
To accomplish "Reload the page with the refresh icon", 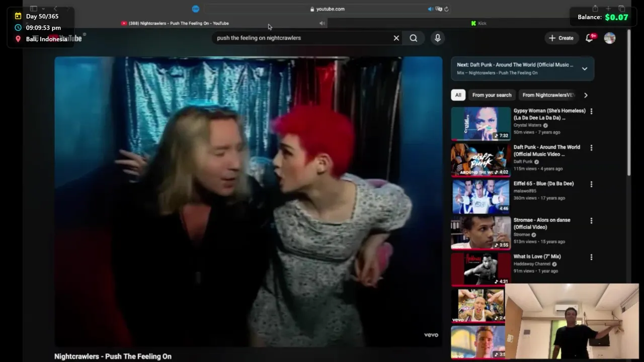I will click(446, 9).
